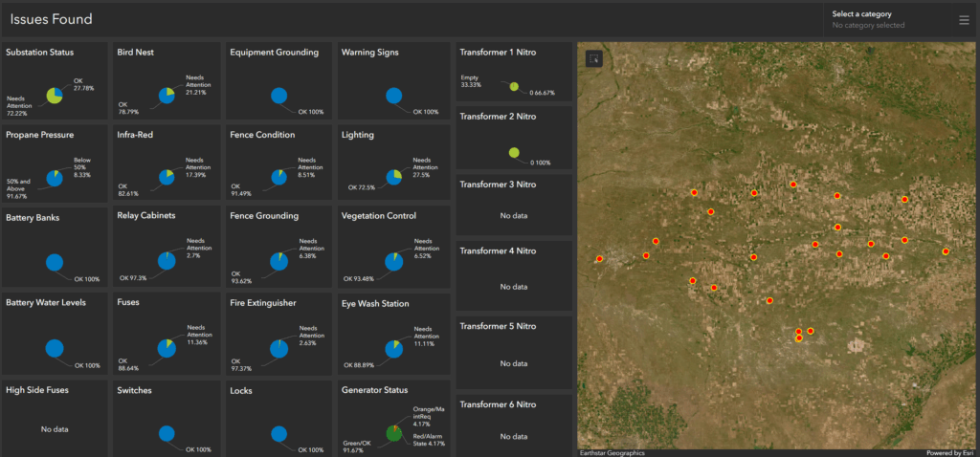The image size is (980, 457).
Task: Click the Generator Status card title
Action: [x=374, y=390]
